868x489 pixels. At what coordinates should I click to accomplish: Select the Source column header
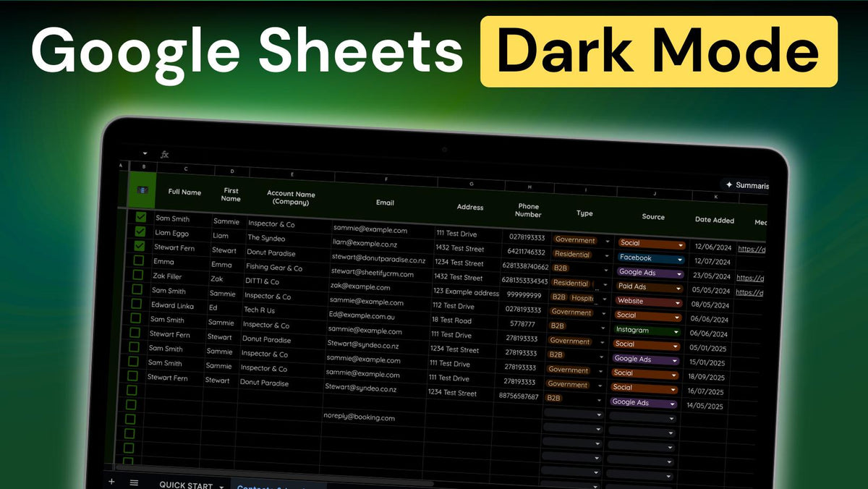[653, 216]
